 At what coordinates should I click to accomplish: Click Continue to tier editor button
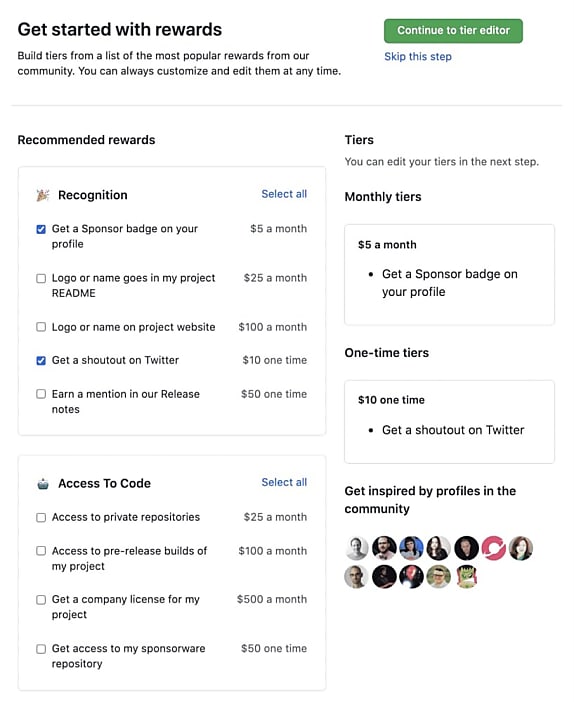(x=453, y=31)
